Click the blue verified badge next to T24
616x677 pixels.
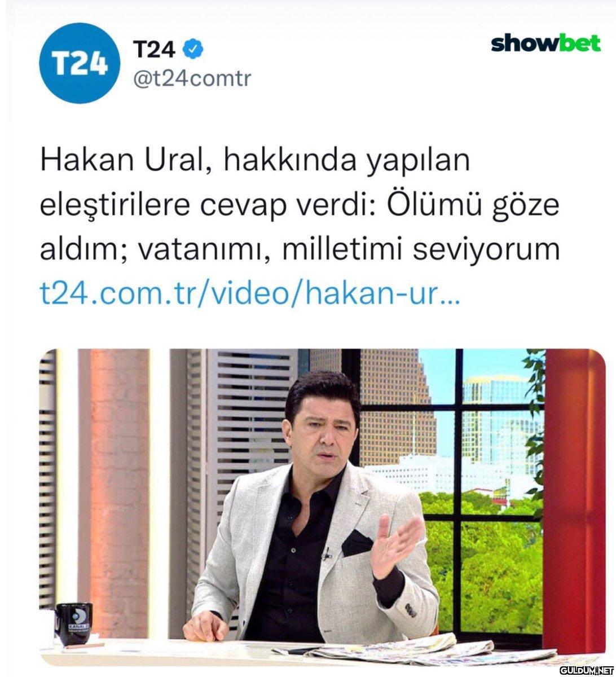click(193, 49)
